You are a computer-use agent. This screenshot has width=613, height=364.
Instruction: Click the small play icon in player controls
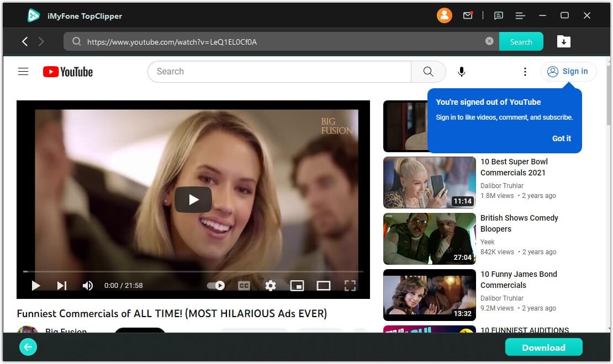point(35,286)
